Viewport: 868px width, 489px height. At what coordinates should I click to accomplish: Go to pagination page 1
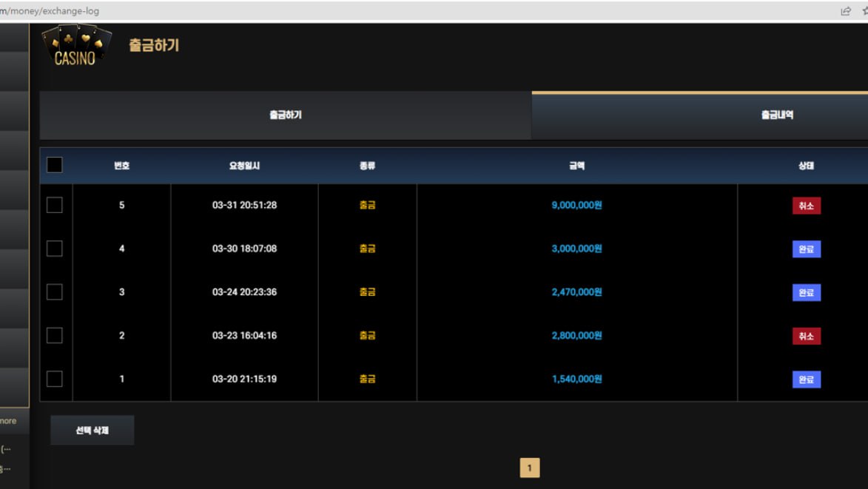pyautogui.click(x=529, y=468)
